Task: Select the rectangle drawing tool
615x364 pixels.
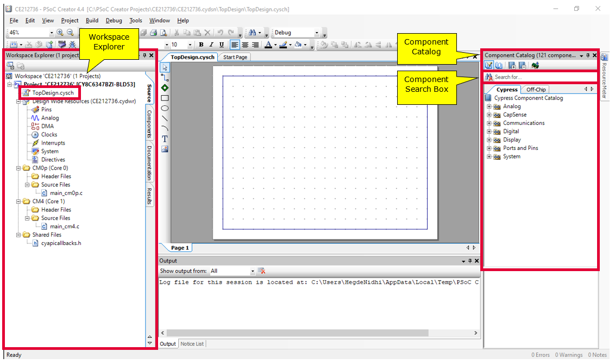Action: (x=165, y=98)
